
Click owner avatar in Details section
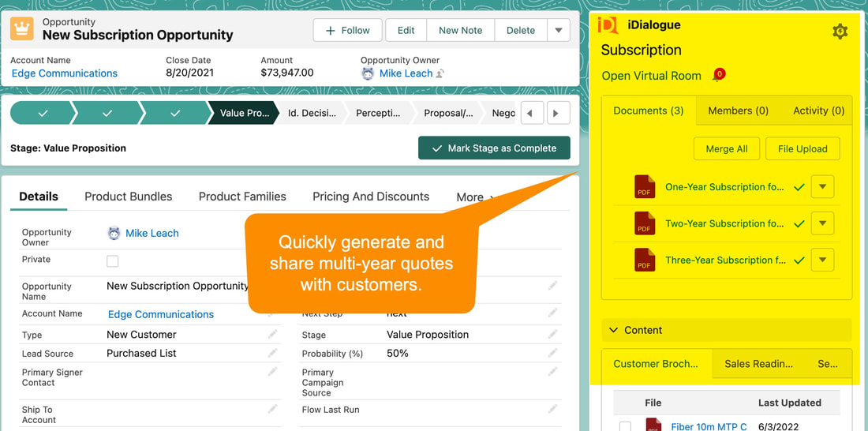[114, 233]
